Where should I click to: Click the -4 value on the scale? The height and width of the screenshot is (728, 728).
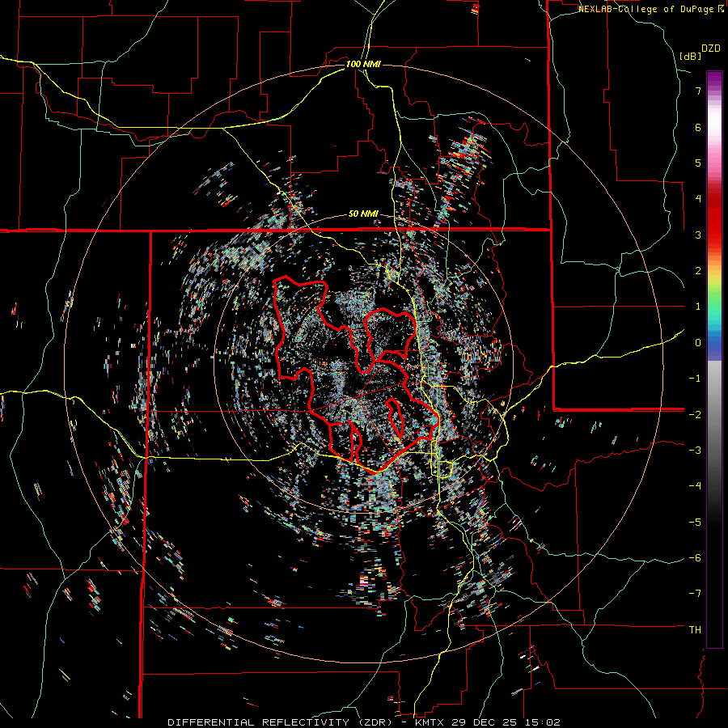click(x=695, y=486)
